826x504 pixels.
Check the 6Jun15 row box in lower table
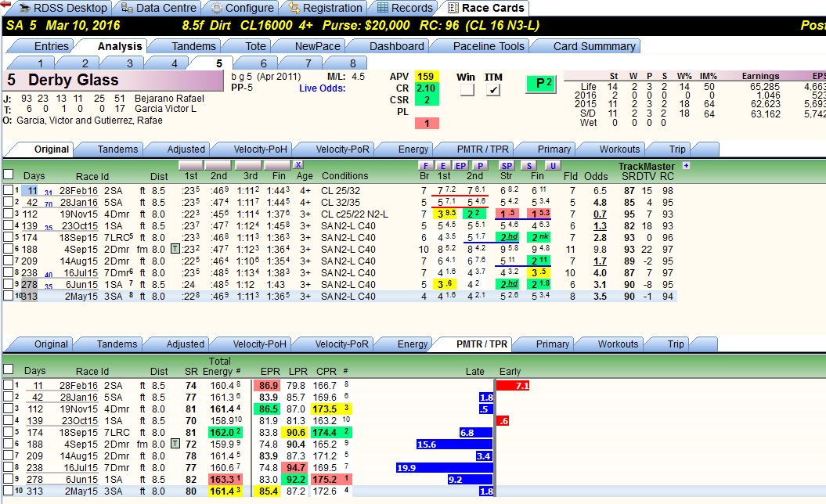click(x=8, y=479)
